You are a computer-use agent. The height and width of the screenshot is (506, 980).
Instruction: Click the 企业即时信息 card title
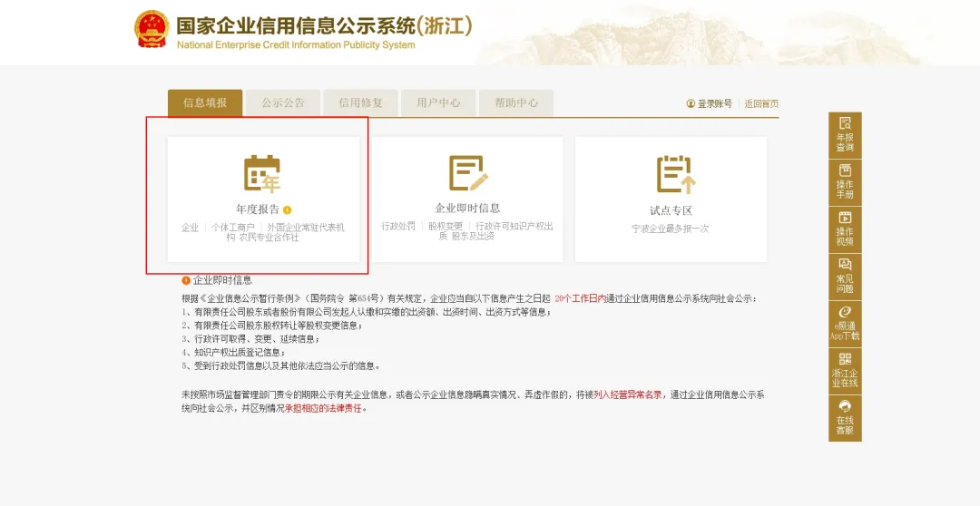(x=467, y=208)
